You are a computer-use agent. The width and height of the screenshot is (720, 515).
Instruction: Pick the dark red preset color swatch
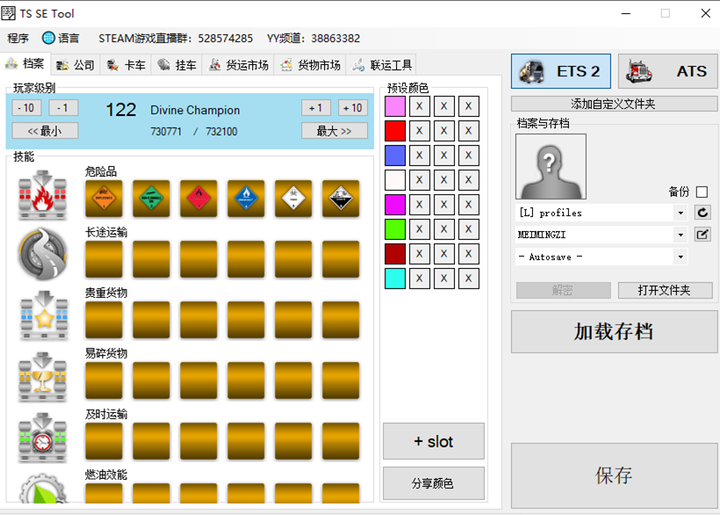click(x=395, y=253)
